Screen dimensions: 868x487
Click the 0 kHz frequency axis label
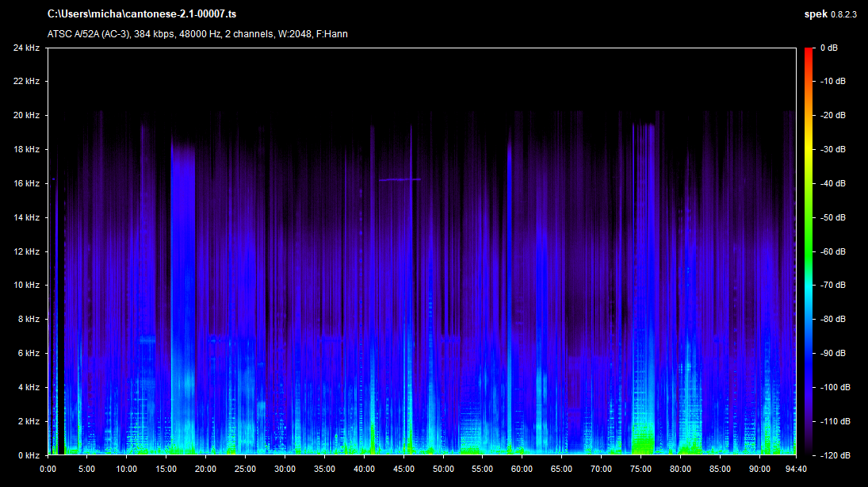pos(29,455)
